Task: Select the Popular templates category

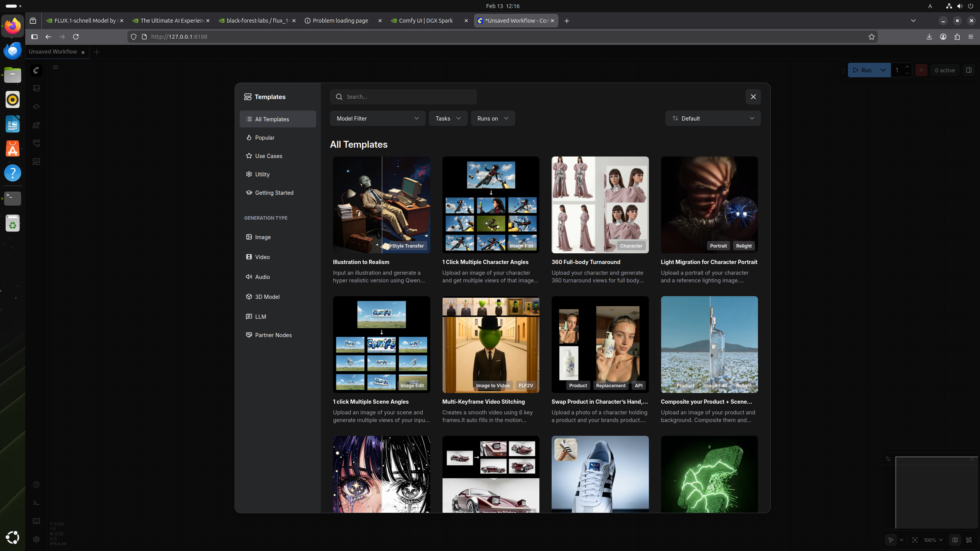Action: pyautogui.click(x=265, y=138)
